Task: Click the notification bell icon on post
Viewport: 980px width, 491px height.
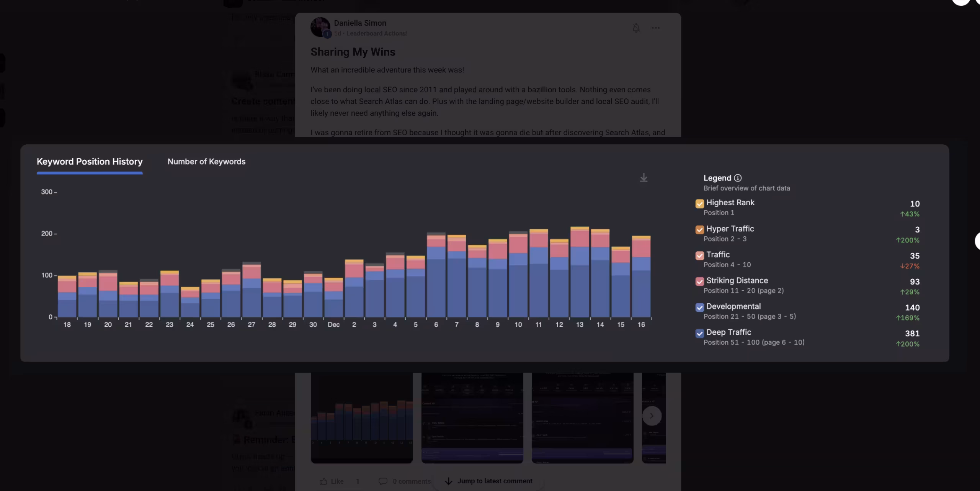Action: 636,28
